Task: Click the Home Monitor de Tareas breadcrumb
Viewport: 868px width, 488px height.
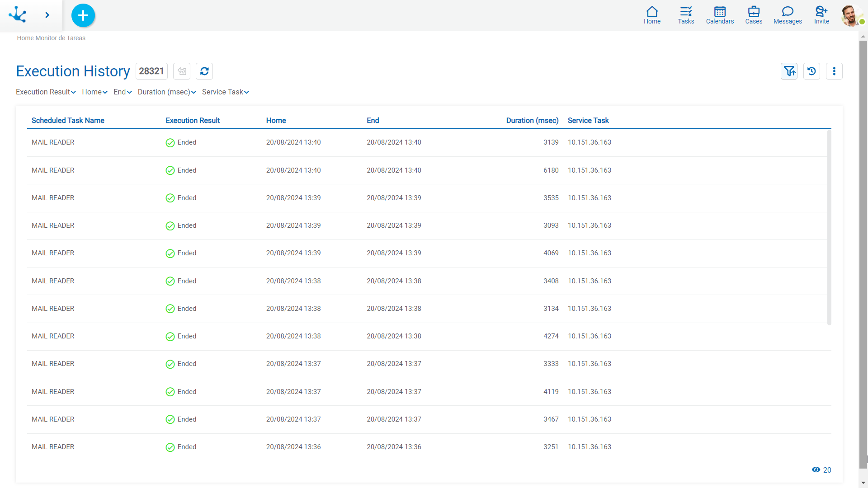Action: click(x=51, y=38)
